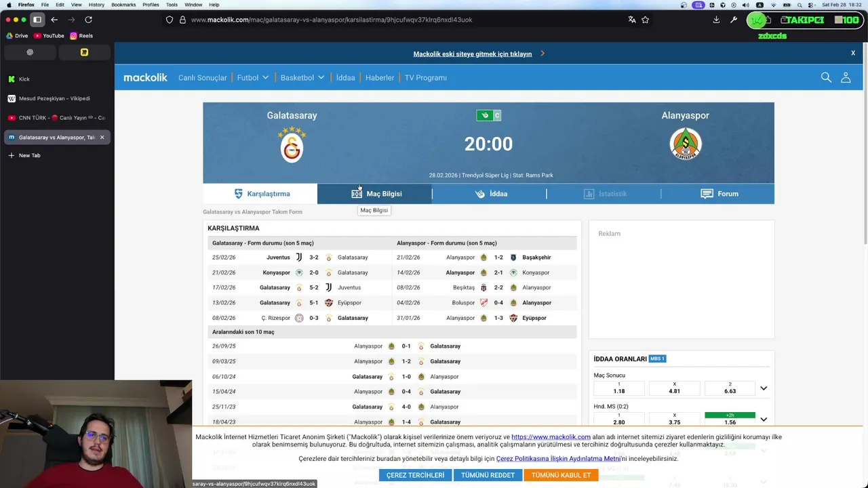This screenshot has width=868, height=488.
Task: Bookmark this page with the star icon
Action: [646, 20]
